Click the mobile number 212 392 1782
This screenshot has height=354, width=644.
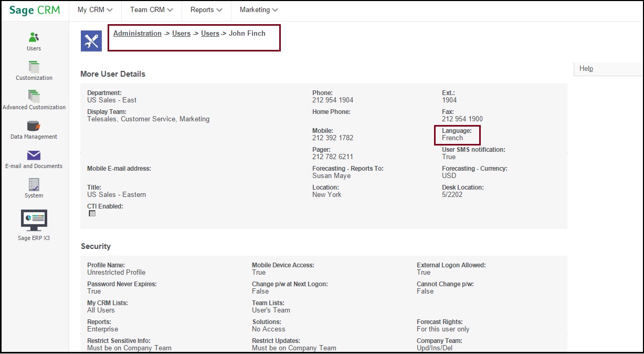click(333, 138)
